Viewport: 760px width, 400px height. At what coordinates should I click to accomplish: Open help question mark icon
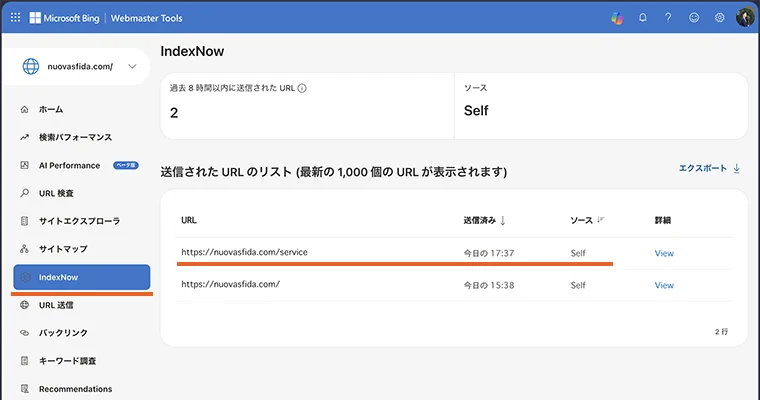coord(668,18)
